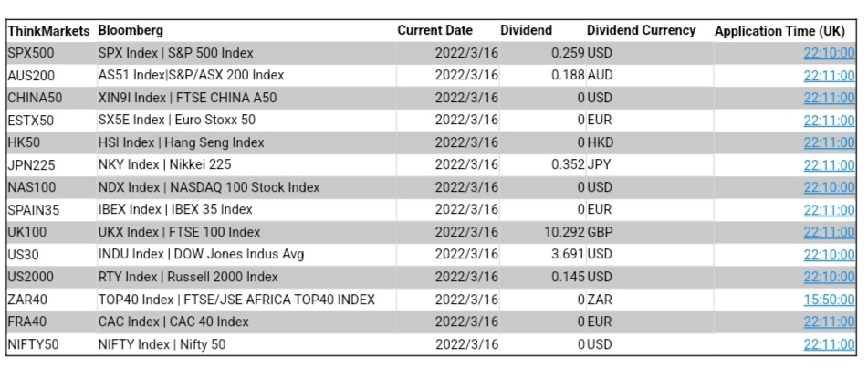The width and height of the screenshot is (868, 369).
Task: Click the Application Time (UK) header
Action: [x=784, y=31]
